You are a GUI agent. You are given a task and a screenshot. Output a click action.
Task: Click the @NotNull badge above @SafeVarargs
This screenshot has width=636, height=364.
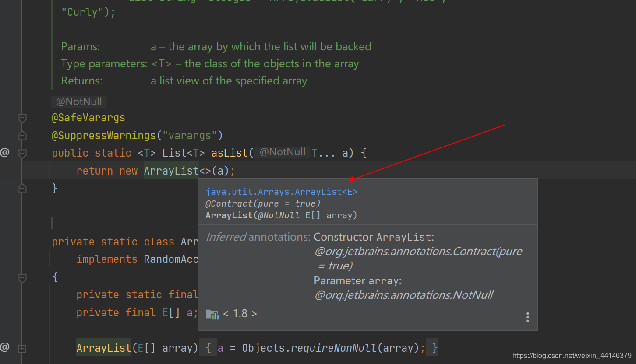78,101
